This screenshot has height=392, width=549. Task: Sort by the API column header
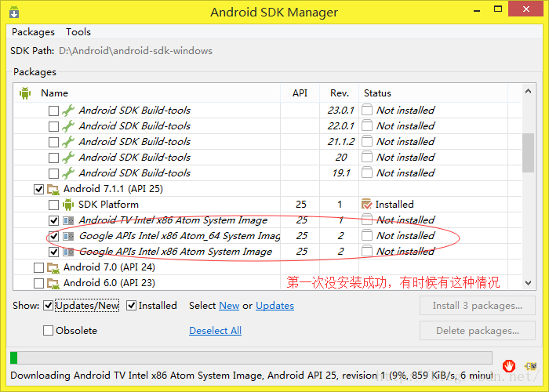(x=300, y=93)
